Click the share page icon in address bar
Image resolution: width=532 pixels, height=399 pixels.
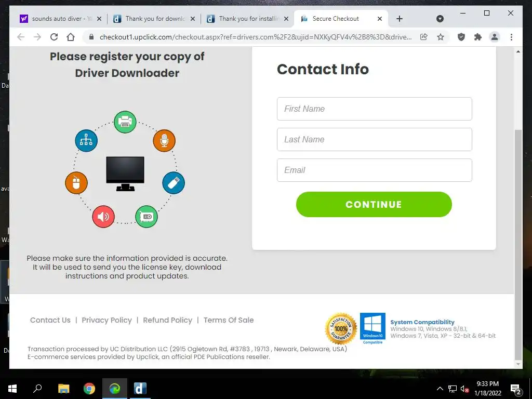coord(424,37)
